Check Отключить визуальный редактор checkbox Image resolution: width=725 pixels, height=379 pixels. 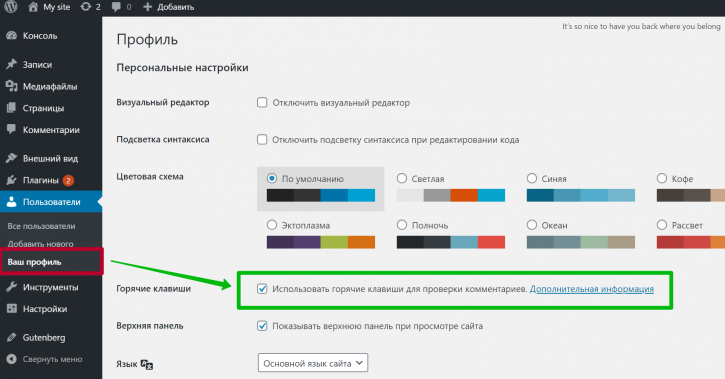point(262,102)
